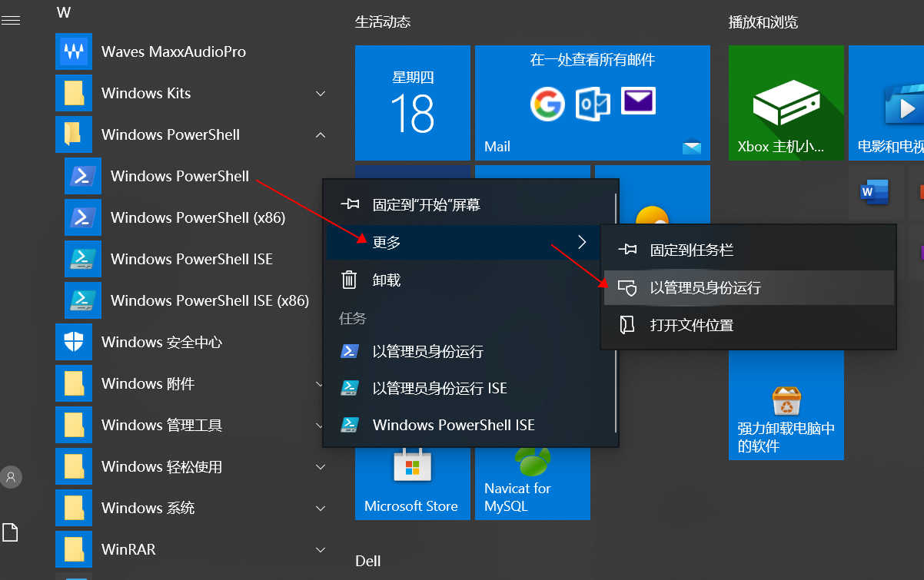Screen dimensions: 924x580
Task: Click the 播放和浏览 group header
Action: pos(763,22)
